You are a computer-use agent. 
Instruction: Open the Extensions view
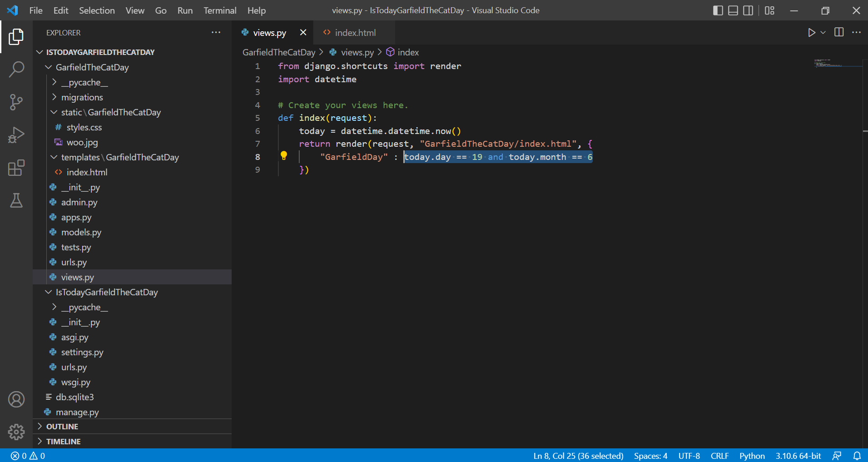pos(16,168)
